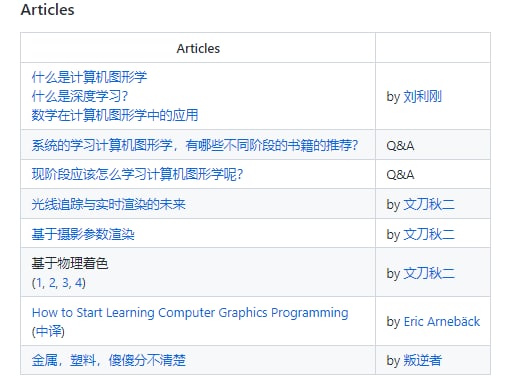Image resolution: width=511 pixels, height=392 pixels.
Task: Open 光线追踪与实时渲染的未来 article
Action: 108,204
